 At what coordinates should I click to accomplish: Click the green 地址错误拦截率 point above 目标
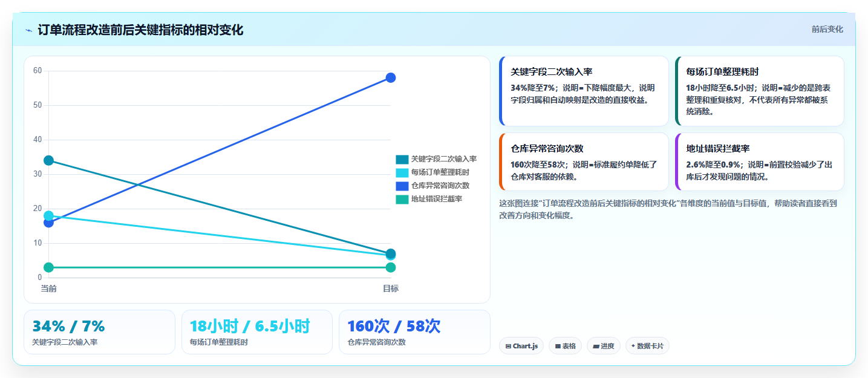point(391,267)
